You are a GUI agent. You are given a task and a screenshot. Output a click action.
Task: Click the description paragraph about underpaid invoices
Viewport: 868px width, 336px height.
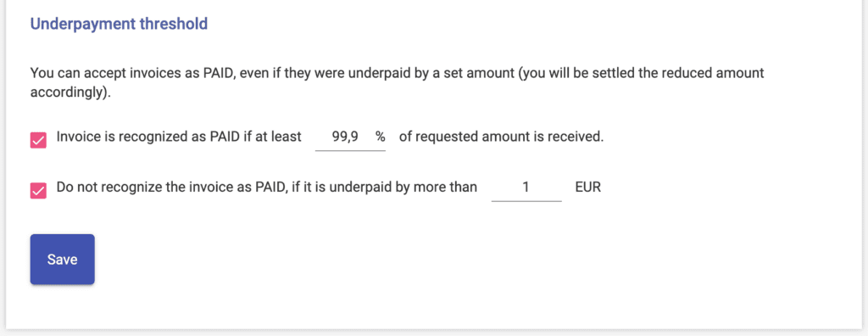[x=397, y=82]
